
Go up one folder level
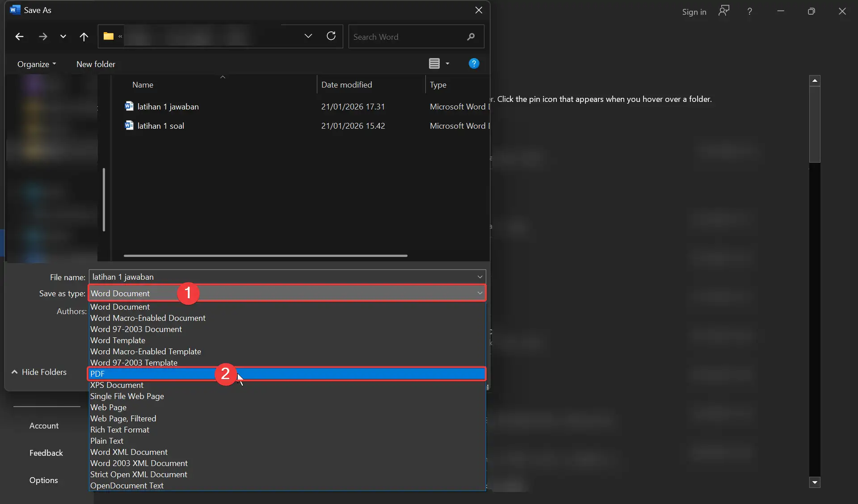click(x=84, y=37)
